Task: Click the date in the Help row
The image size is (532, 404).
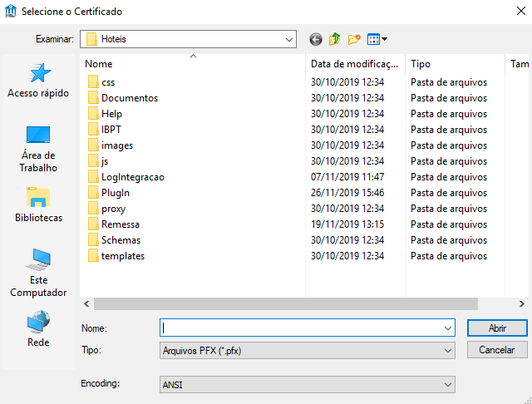Action: tap(347, 114)
